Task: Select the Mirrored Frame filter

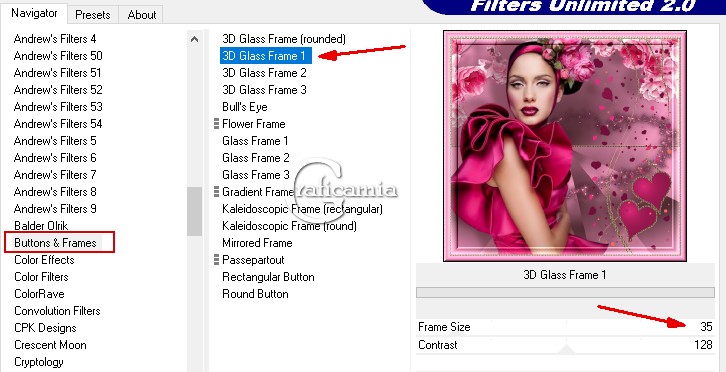Action: (x=257, y=243)
